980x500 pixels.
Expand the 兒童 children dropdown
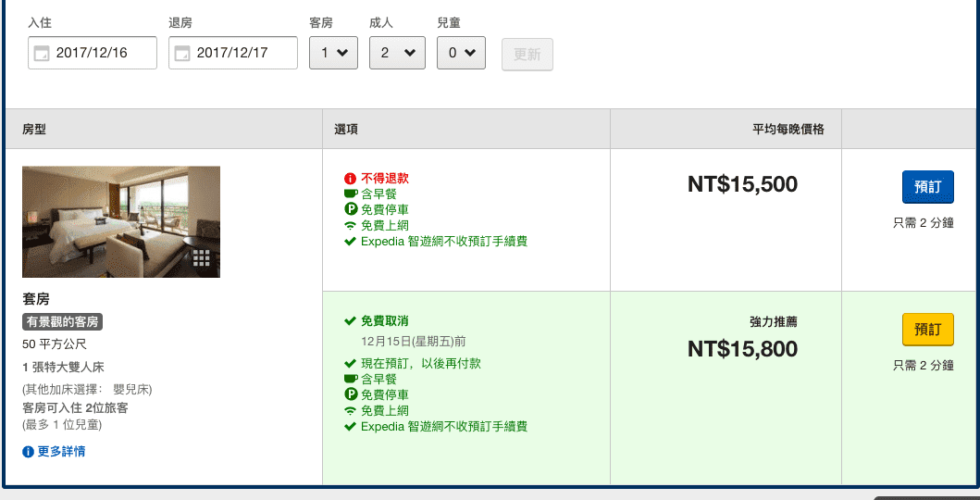[461, 53]
